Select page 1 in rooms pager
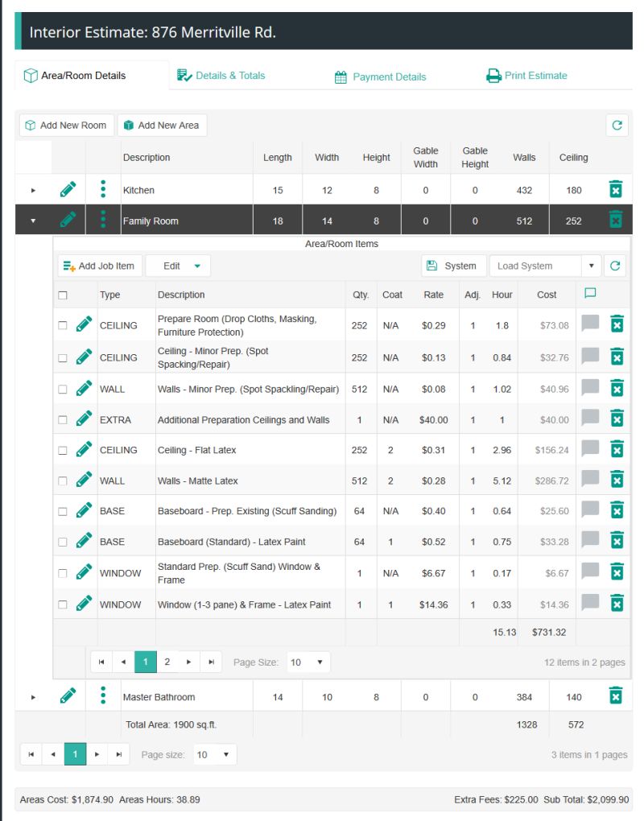644x821 pixels. pyautogui.click(x=75, y=754)
